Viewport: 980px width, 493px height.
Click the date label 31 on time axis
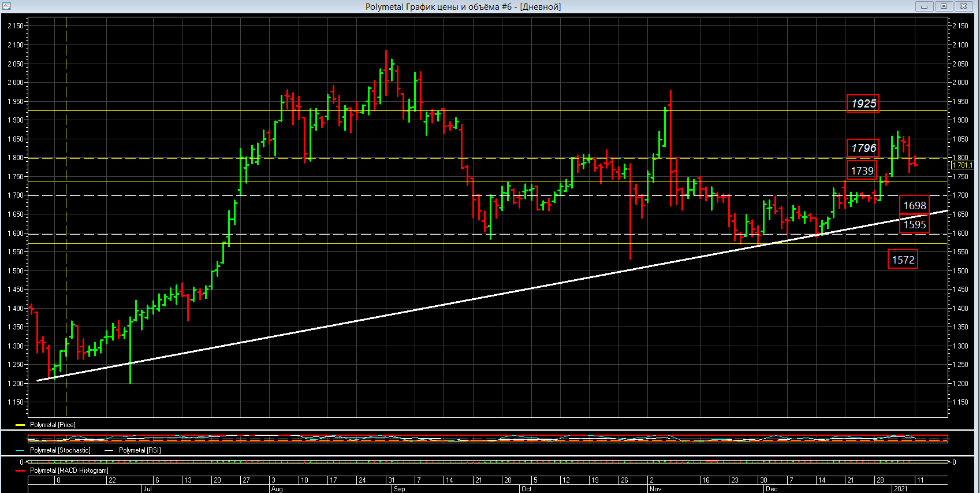391,480
